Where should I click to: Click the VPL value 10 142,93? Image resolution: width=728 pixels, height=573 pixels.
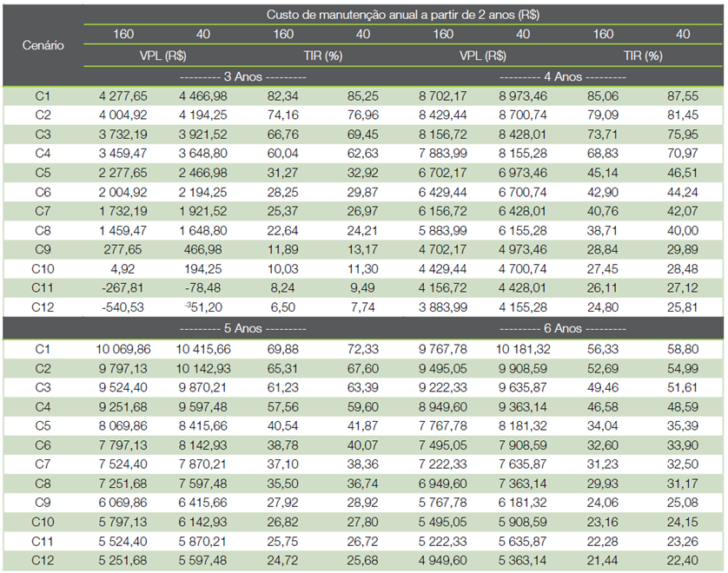tap(203, 369)
